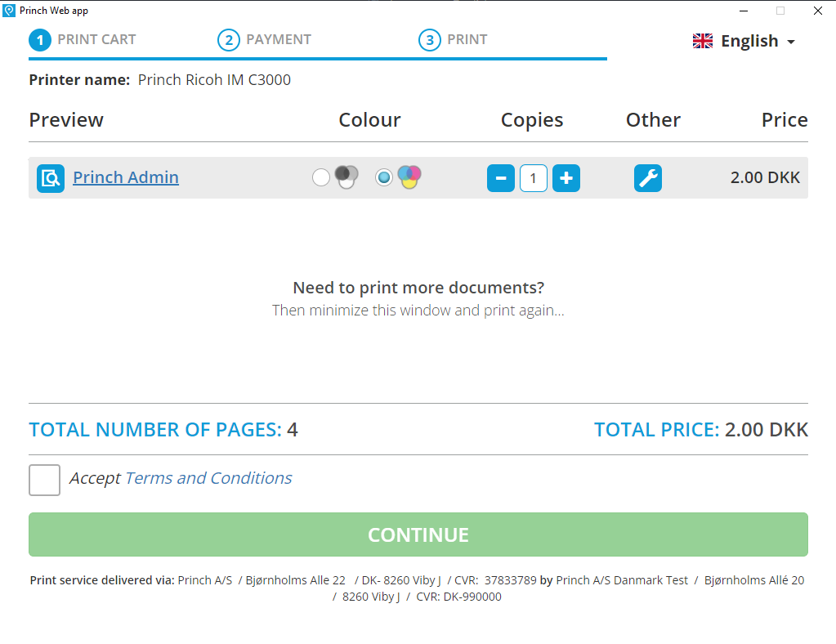Open the document preview magnifier icon
The height and width of the screenshot is (644, 836).
tap(50, 177)
